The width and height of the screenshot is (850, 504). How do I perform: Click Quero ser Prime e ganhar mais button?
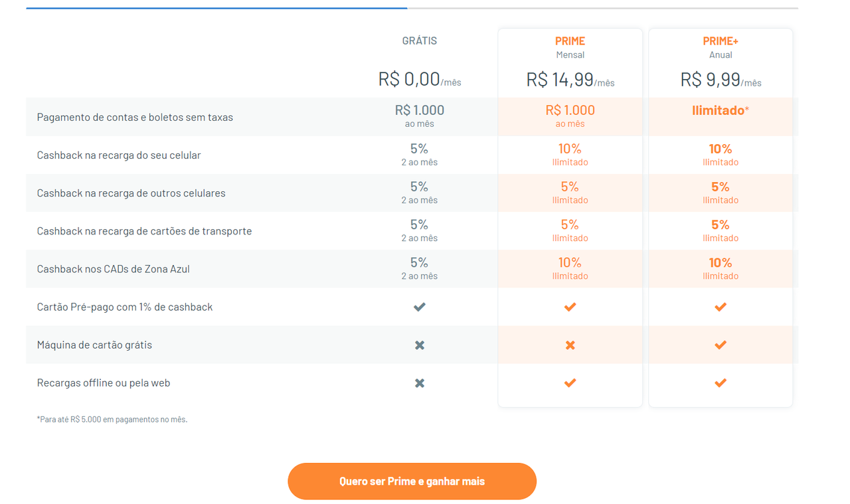click(x=412, y=481)
